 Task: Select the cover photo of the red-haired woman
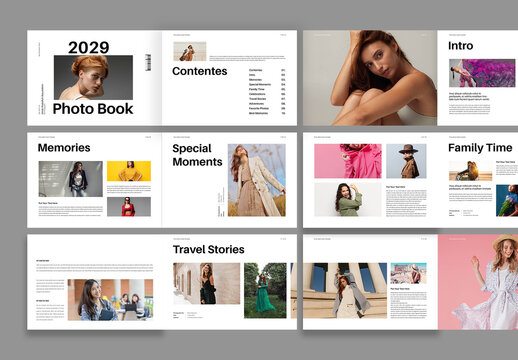point(93,77)
